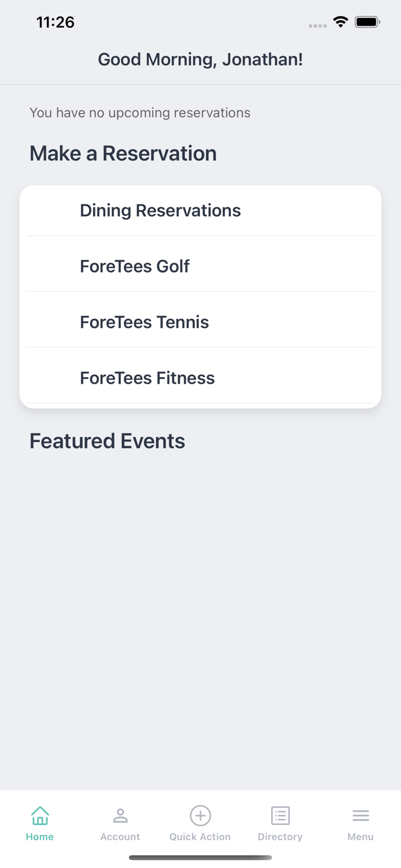Select ForeTees Tennis
The image size is (401, 868).
pyautogui.click(x=145, y=322)
